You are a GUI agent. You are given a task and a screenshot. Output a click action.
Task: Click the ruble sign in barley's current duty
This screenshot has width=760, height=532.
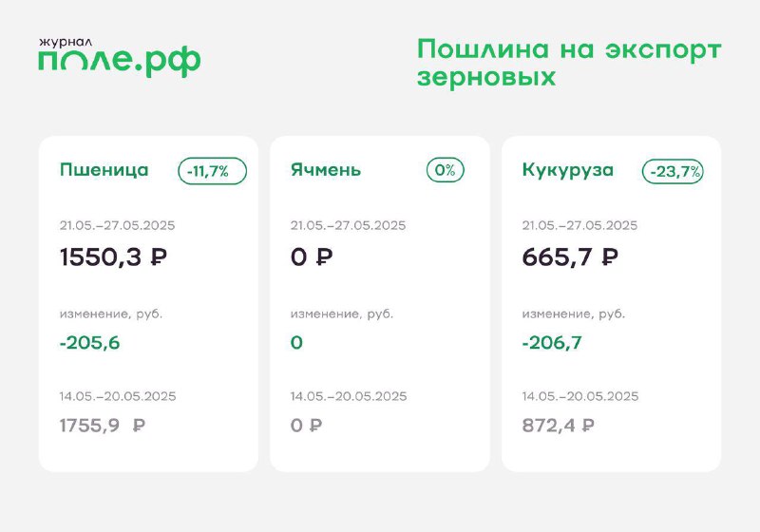pos(324,256)
